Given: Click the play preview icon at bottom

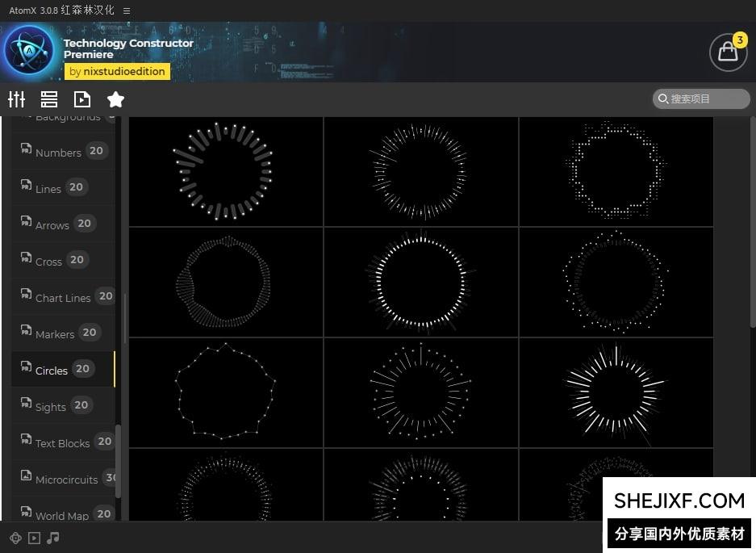Looking at the screenshot, I should [34, 538].
